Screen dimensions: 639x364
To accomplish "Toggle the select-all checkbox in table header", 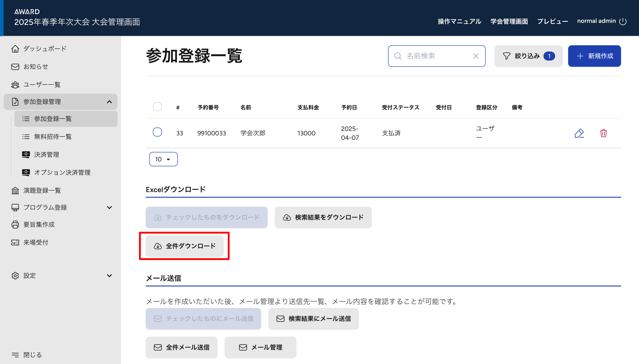I will pos(157,107).
